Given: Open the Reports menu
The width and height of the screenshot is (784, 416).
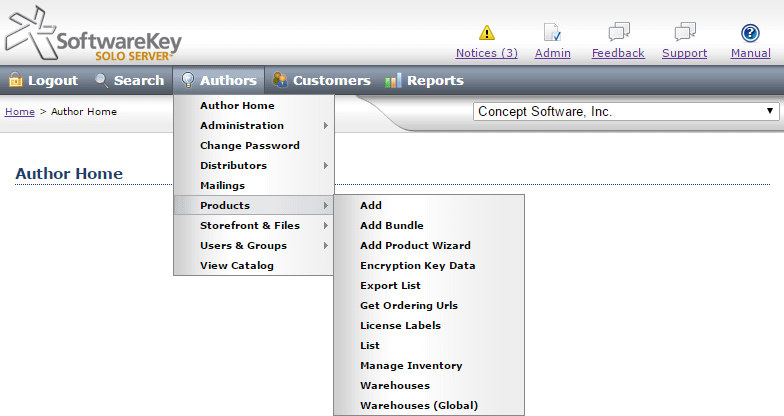Looking at the screenshot, I should tap(425, 81).
